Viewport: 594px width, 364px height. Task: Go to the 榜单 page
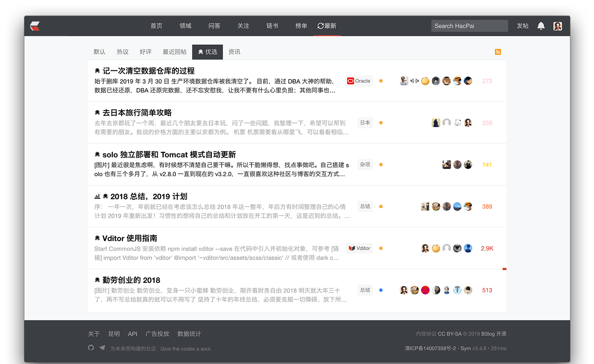click(301, 26)
